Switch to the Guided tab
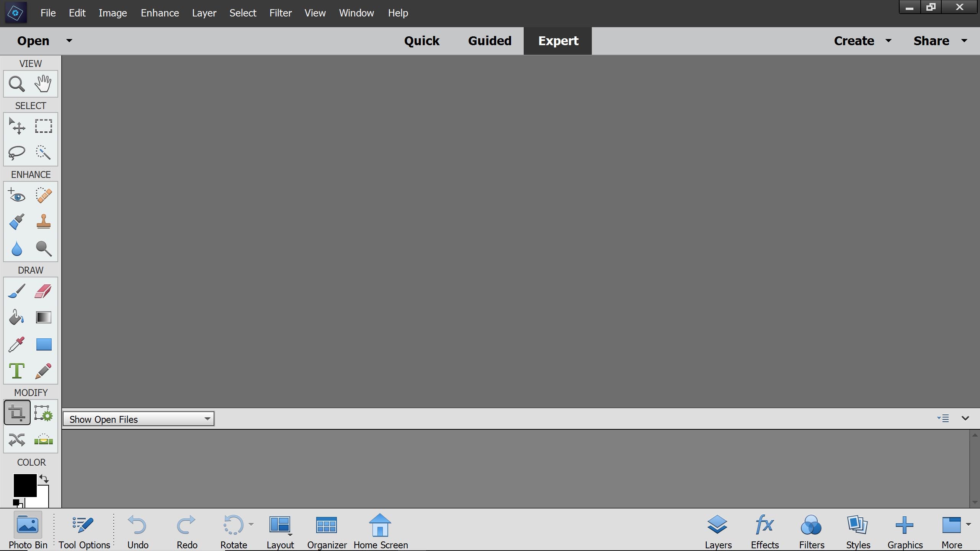980x551 pixels. coord(489,41)
